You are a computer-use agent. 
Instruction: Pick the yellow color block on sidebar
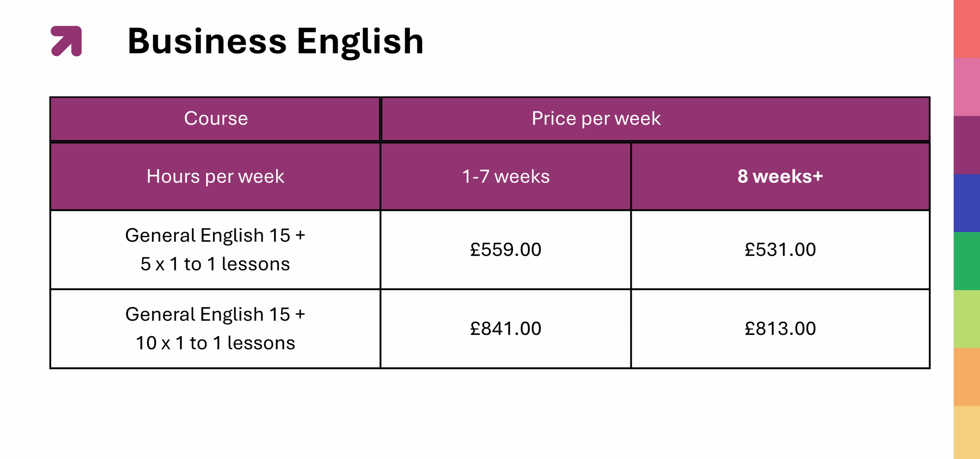pyautogui.click(x=967, y=432)
